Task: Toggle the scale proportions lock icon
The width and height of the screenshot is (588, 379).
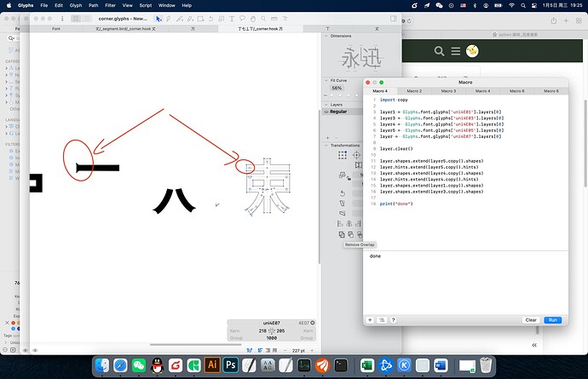Action: [x=349, y=179]
